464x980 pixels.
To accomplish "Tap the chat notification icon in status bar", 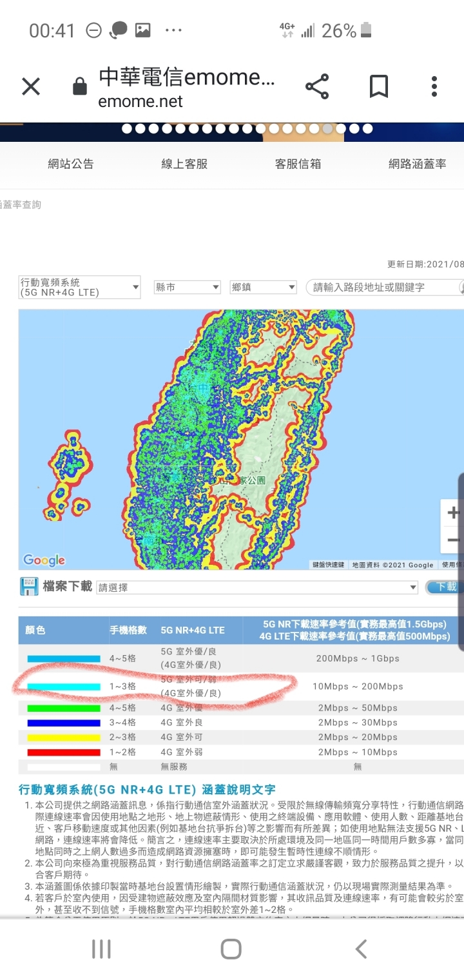I will point(119,30).
